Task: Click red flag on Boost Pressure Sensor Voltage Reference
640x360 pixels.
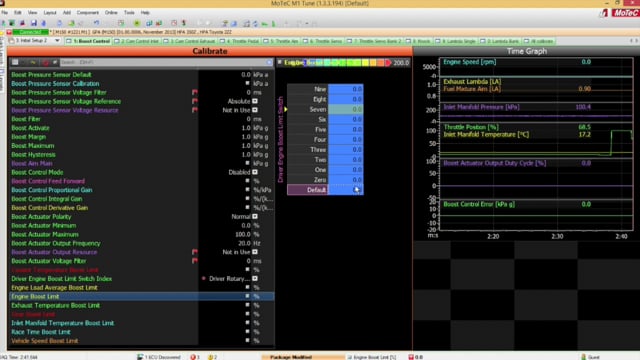Action: pyautogui.click(x=195, y=101)
